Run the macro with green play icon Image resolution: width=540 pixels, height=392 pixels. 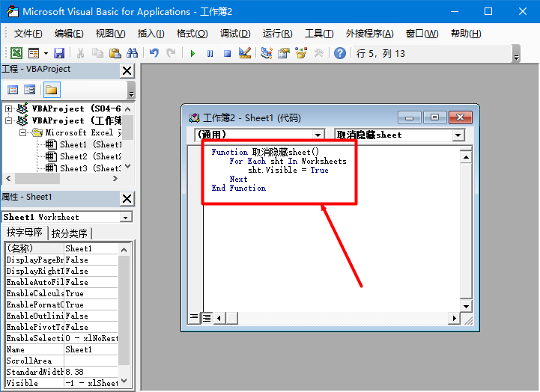193,53
